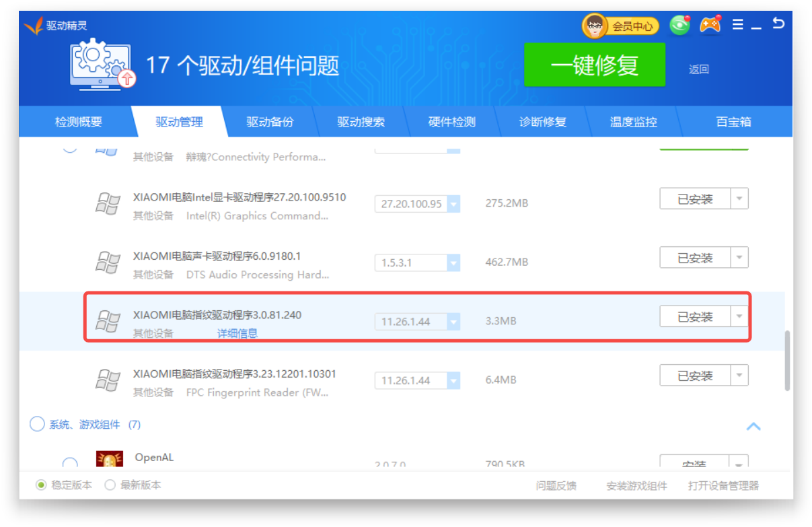This screenshot has height=527, width=812.
Task: Click the return arrow icon at top right
Action: click(x=778, y=24)
